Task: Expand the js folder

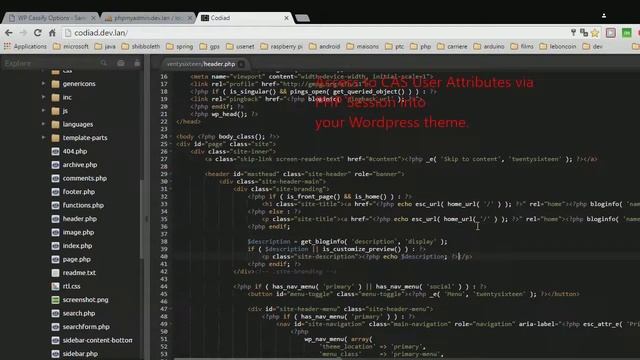Action: click(43, 111)
